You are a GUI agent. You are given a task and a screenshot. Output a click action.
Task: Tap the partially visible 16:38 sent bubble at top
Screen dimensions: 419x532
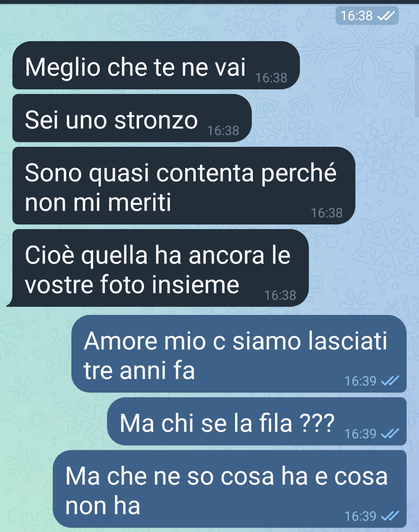(x=367, y=16)
